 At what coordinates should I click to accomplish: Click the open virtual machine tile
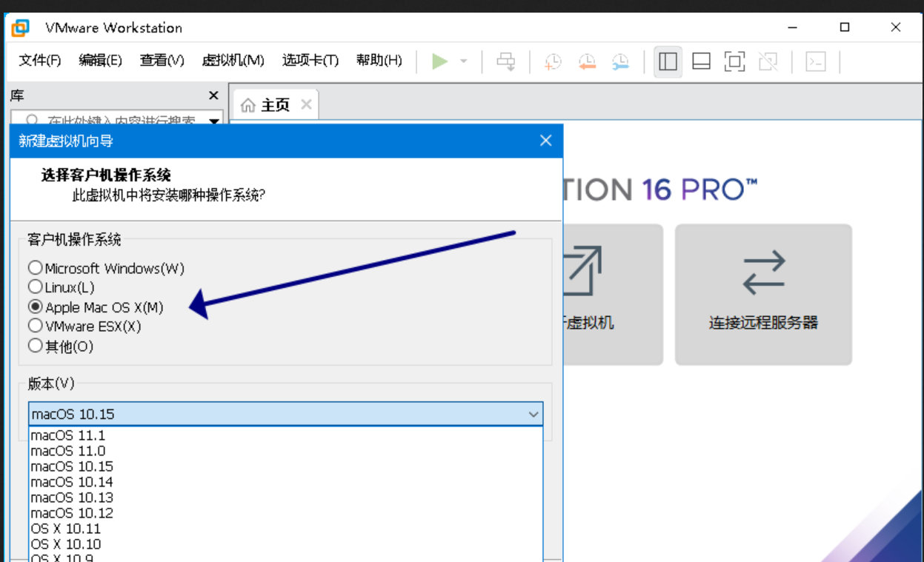(x=613, y=295)
